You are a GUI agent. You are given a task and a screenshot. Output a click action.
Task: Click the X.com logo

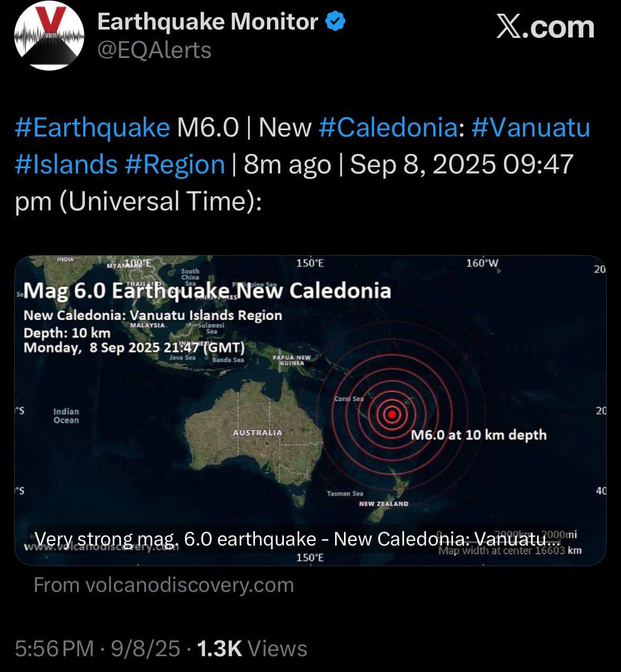[545, 27]
